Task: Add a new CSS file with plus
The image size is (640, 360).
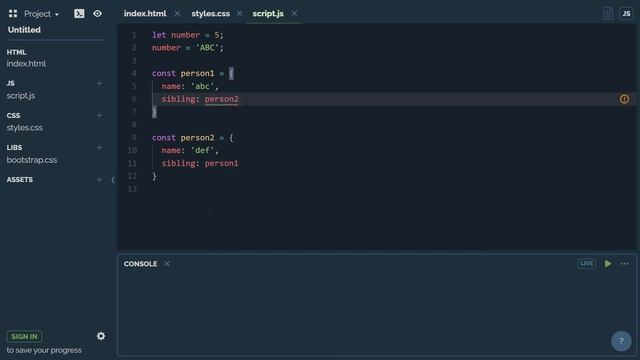Action: coord(99,116)
